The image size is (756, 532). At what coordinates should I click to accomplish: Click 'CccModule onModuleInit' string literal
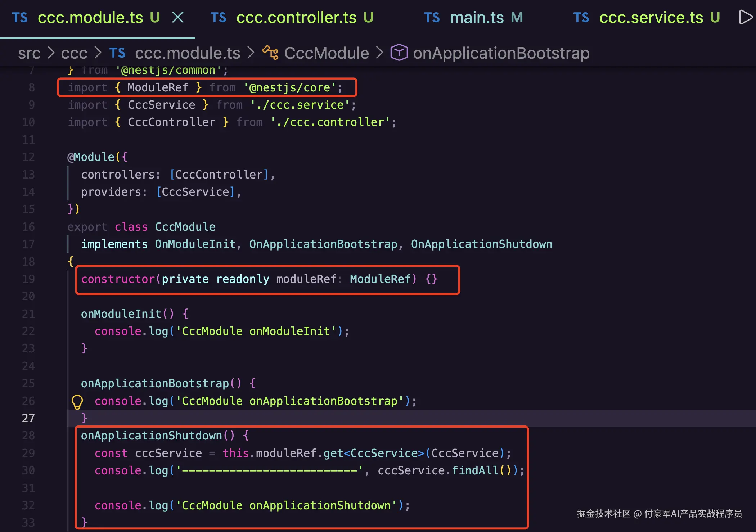tap(256, 331)
